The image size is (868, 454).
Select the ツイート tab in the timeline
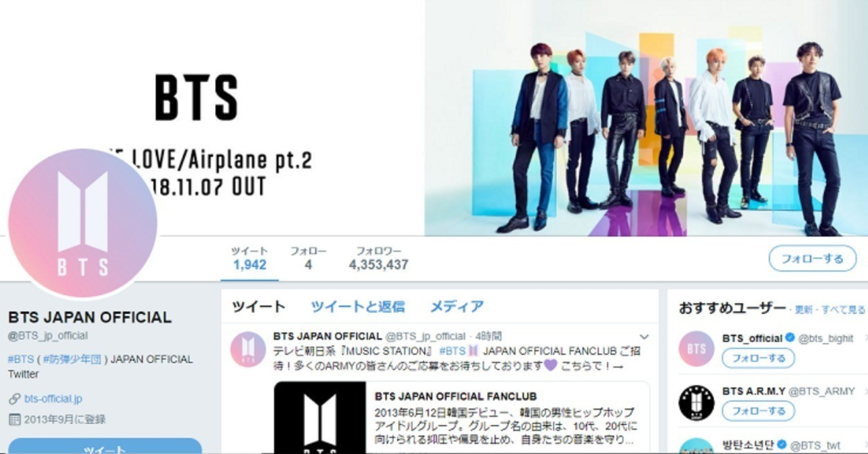click(x=258, y=306)
